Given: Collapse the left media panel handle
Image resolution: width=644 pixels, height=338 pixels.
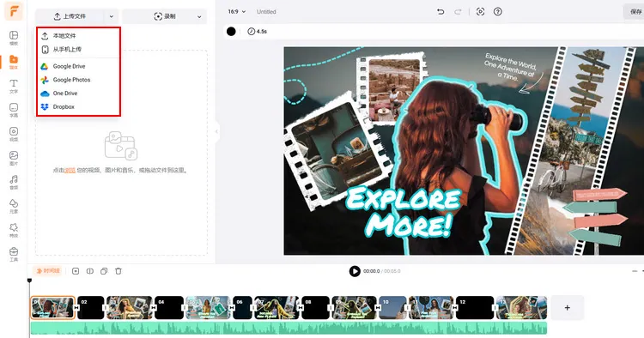Looking at the screenshot, I should click(217, 131).
